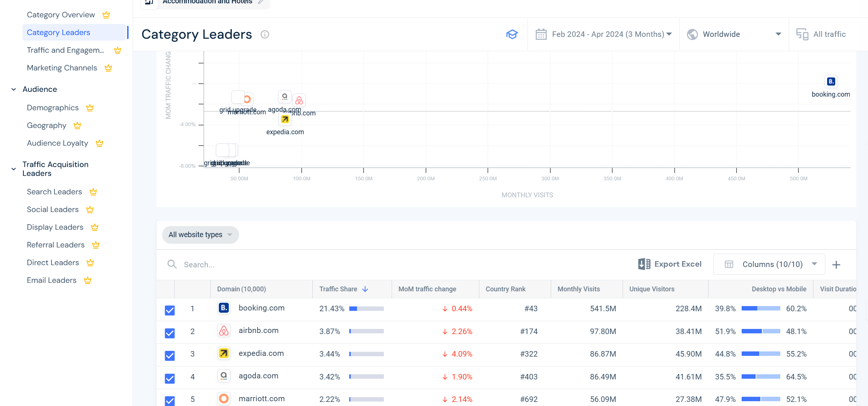Image resolution: width=868 pixels, height=406 pixels.
Task: Open the marriott.com domain link
Action: pyautogui.click(x=262, y=399)
